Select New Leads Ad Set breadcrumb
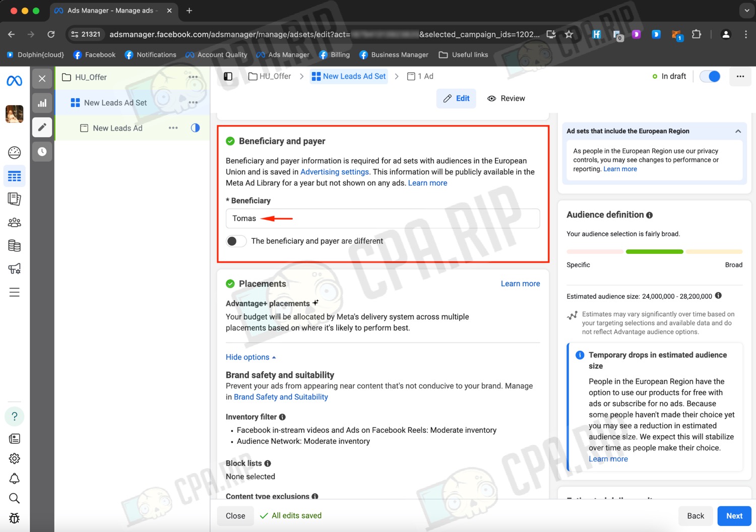This screenshot has height=532, width=756. click(349, 76)
